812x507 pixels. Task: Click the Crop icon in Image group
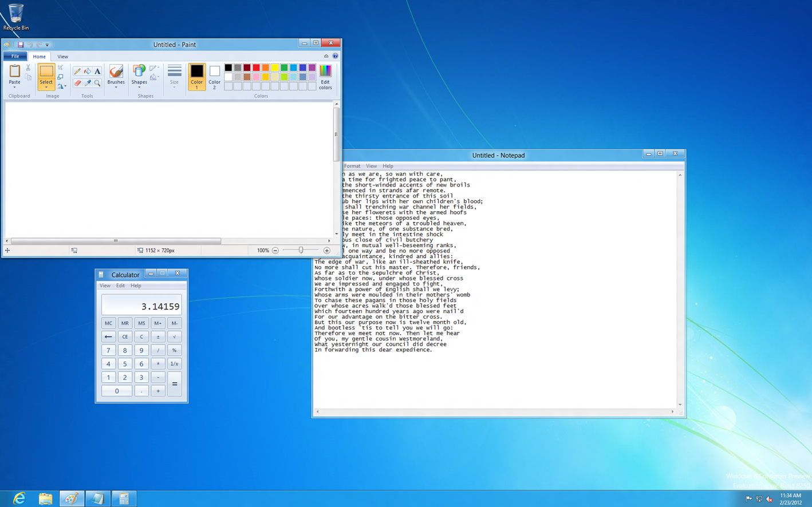(x=60, y=68)
